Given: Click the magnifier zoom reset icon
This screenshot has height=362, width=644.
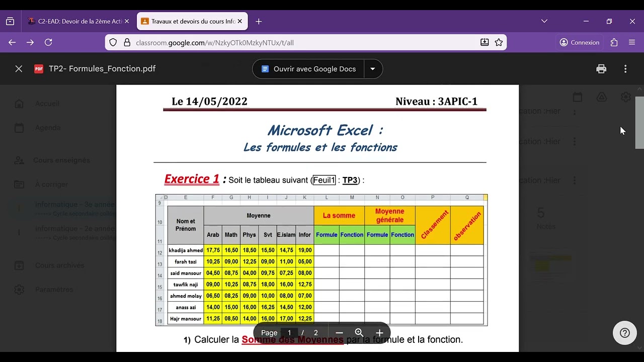Looking at the screenshot, I should [x=359, y=333].
